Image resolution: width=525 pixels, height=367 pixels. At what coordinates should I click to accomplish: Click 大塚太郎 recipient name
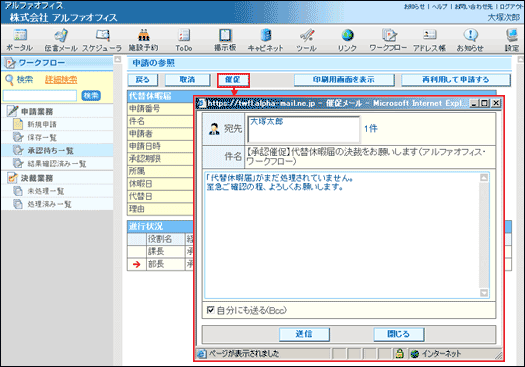coord(267,122)
